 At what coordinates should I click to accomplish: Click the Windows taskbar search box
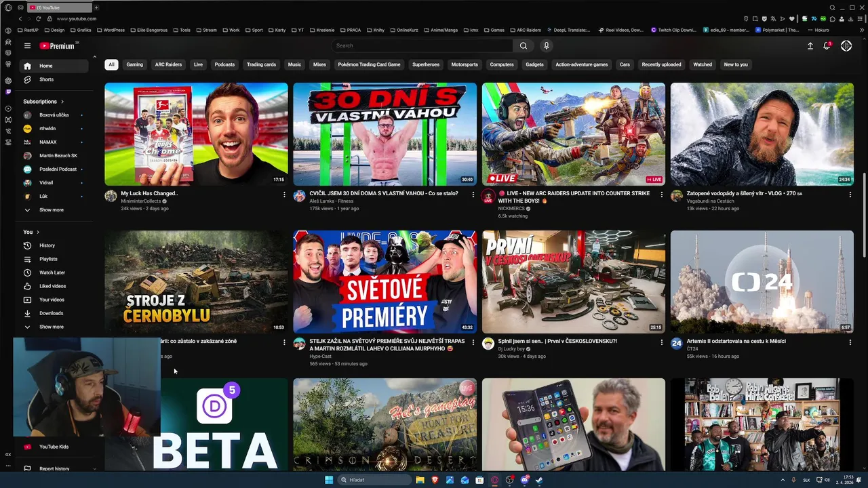tap(376, 480)
